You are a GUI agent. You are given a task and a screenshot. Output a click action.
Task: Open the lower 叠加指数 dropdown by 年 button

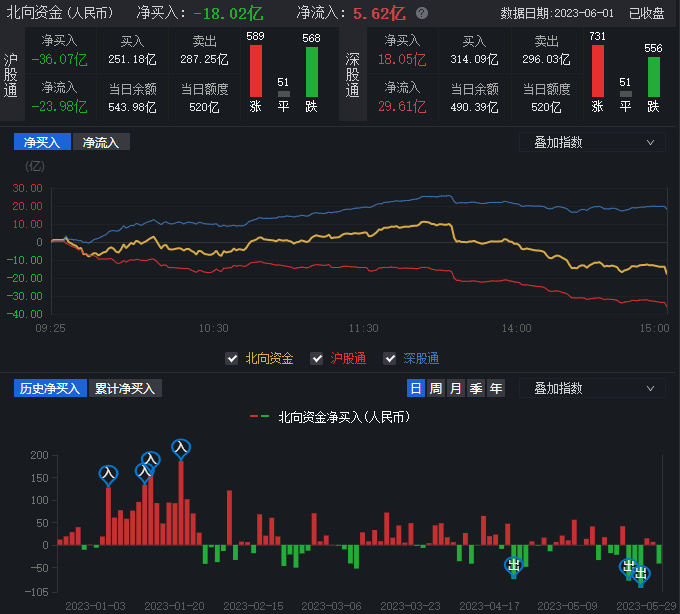point(592,388)
